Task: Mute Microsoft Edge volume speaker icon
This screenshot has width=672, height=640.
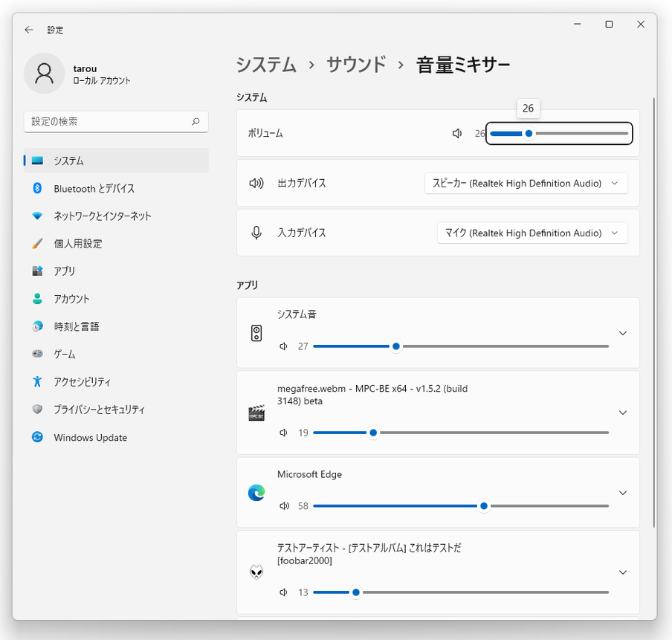Action: 284,505
